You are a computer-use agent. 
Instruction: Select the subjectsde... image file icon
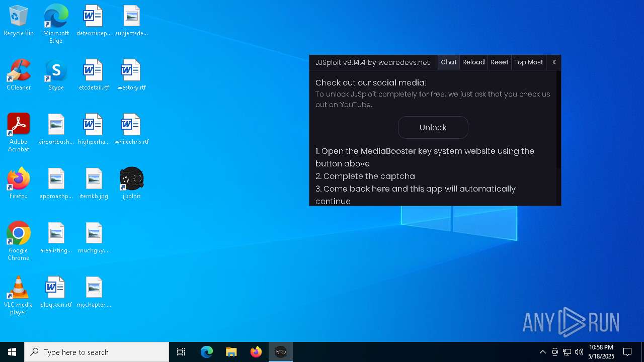point(131,21)
